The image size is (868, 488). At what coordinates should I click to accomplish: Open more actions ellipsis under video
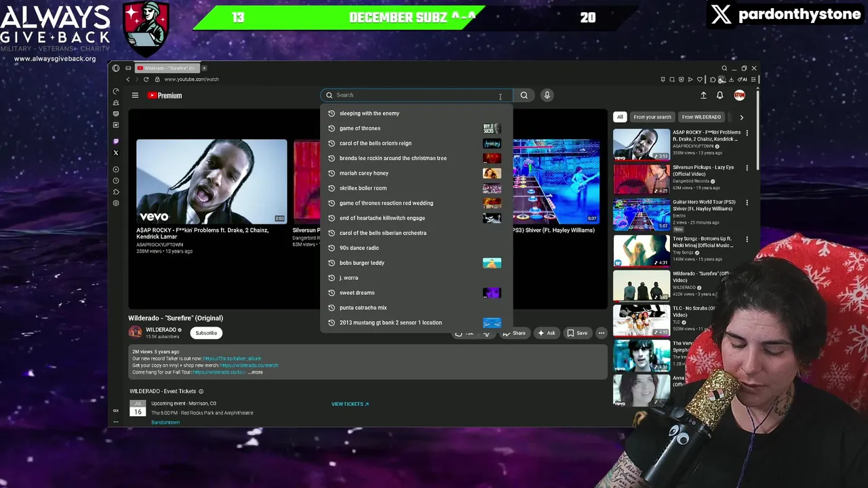[x=601, y=333]
